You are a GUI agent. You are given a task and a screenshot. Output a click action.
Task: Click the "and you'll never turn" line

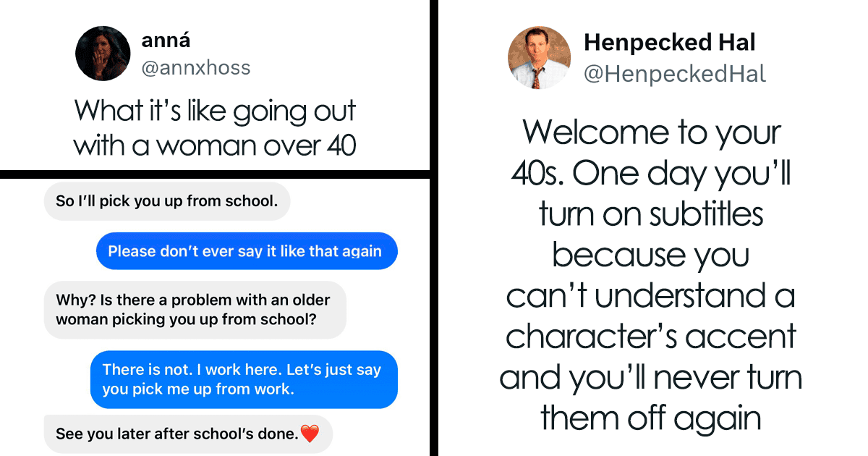[651, 378]
